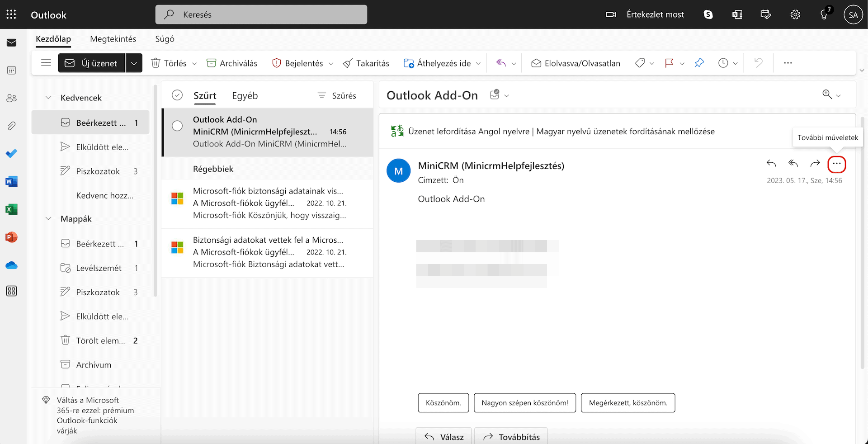868x444 pixels.
Task: Click the select-all circle above the message list
Action: click(x=177, y=95)
